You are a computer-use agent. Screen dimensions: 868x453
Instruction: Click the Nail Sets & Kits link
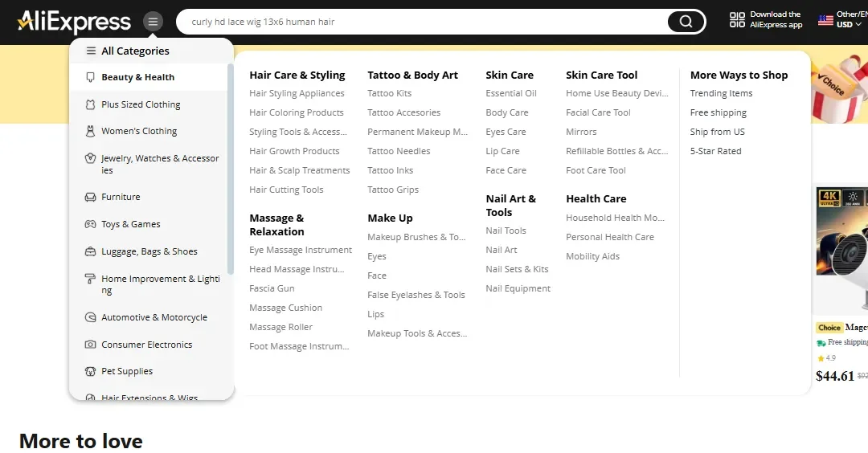pos(517,269)
